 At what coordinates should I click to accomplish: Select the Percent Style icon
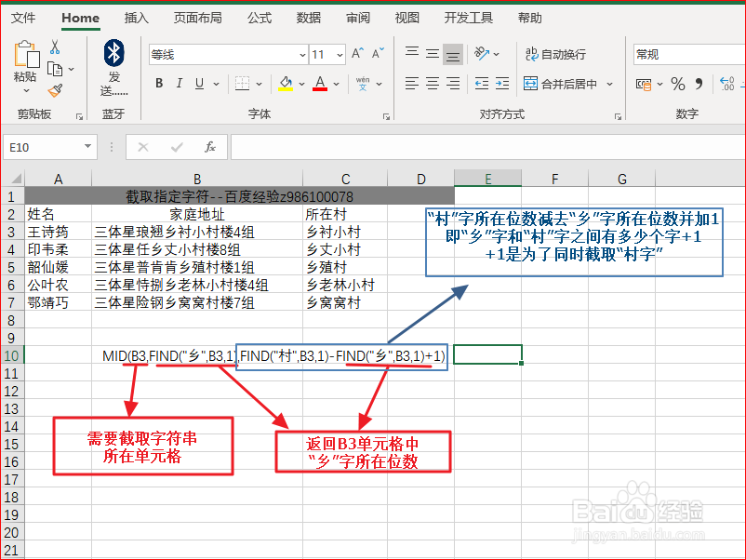(676, 82)
